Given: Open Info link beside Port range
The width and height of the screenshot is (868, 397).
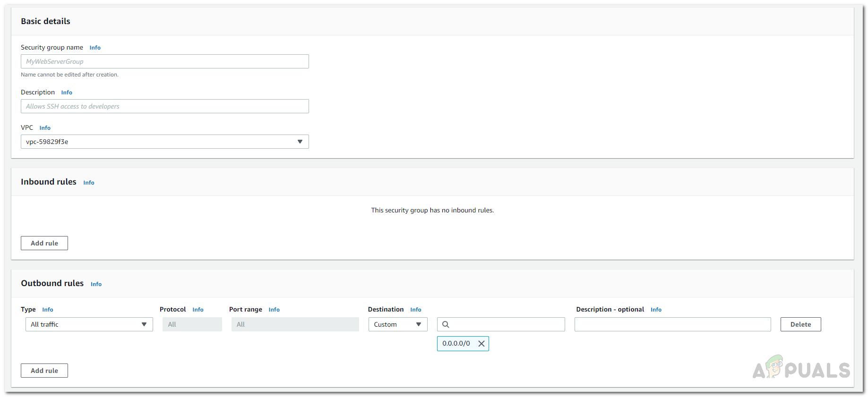Looking at the screenshot, I should tap(274, 310).
